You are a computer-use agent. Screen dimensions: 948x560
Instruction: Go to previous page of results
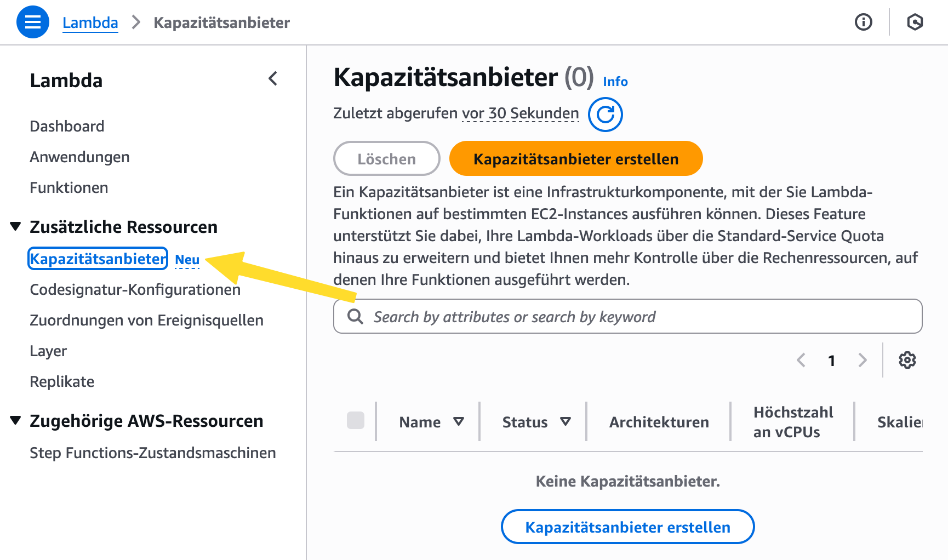tap(801, 360)
